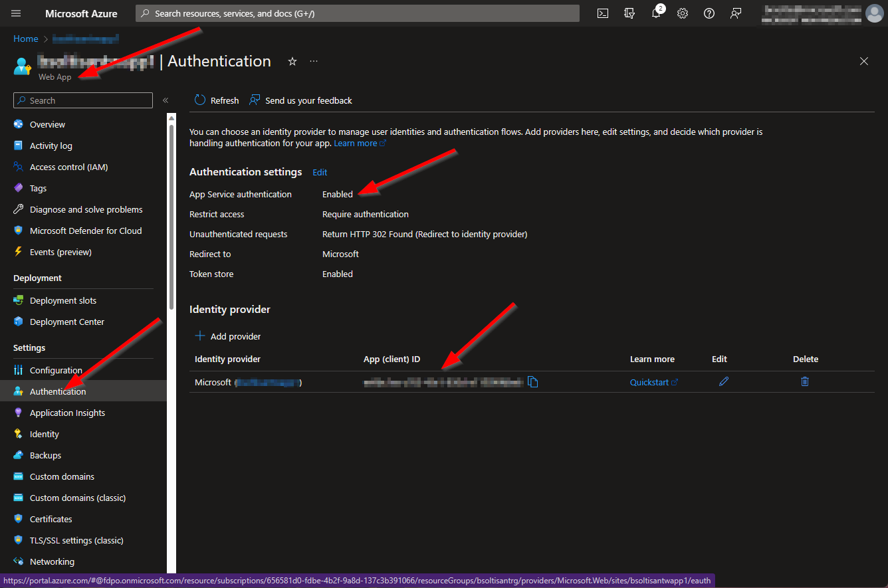This screenshot has height=588, width=888.
Task: Open the account profile menu
Action: point(874,13)
